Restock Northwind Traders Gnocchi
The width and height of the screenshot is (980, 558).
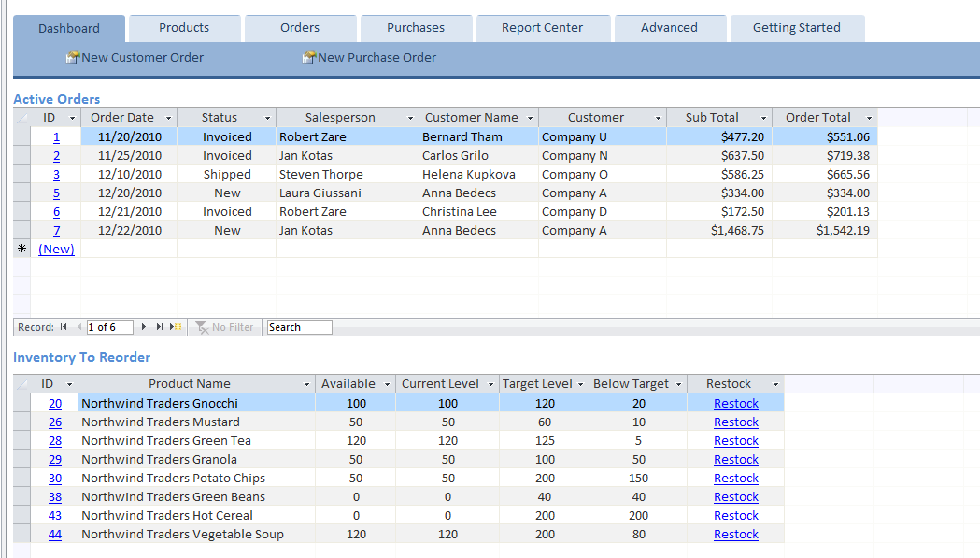point(736,404)
